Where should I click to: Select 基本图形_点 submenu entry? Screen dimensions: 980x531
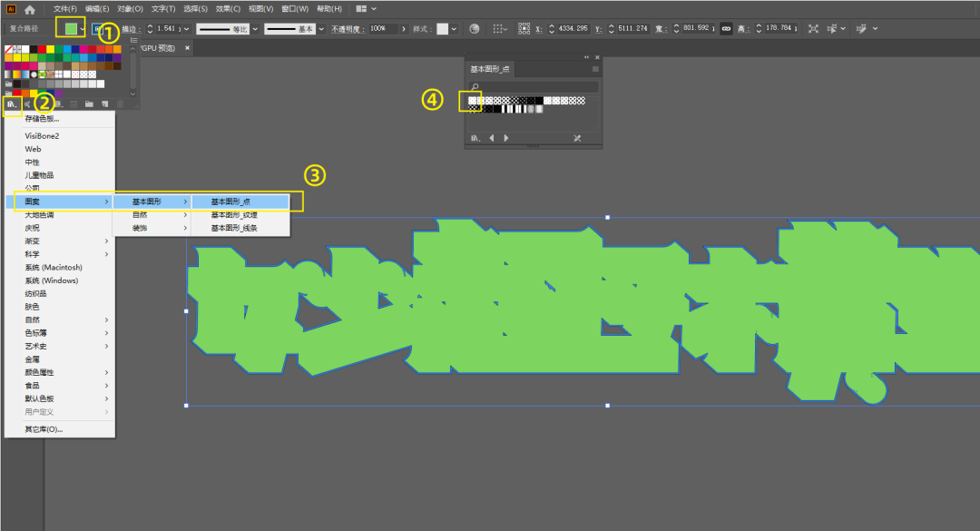[240, 202]
